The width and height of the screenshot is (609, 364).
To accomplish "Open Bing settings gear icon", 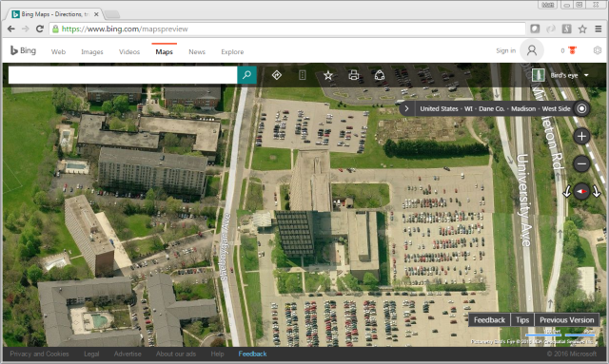I will click(x=598, y=50).
